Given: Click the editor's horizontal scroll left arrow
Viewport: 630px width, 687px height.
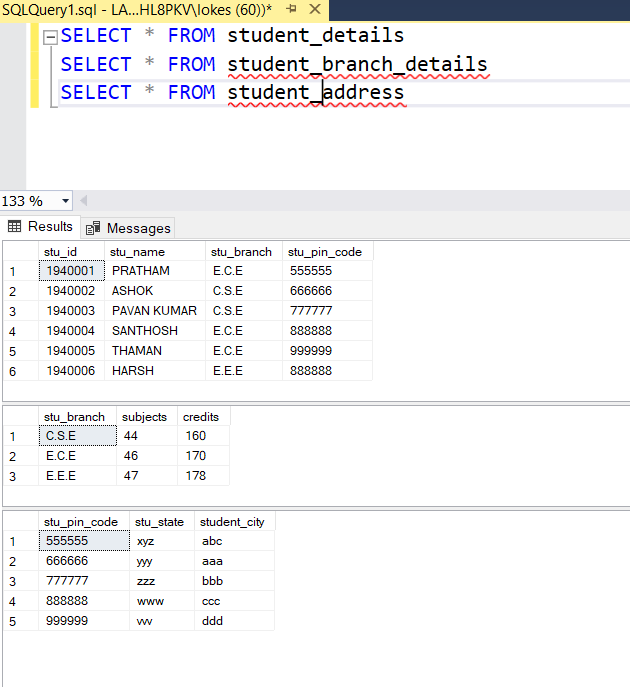Looking at the screenshot, I should pos(85,201).
